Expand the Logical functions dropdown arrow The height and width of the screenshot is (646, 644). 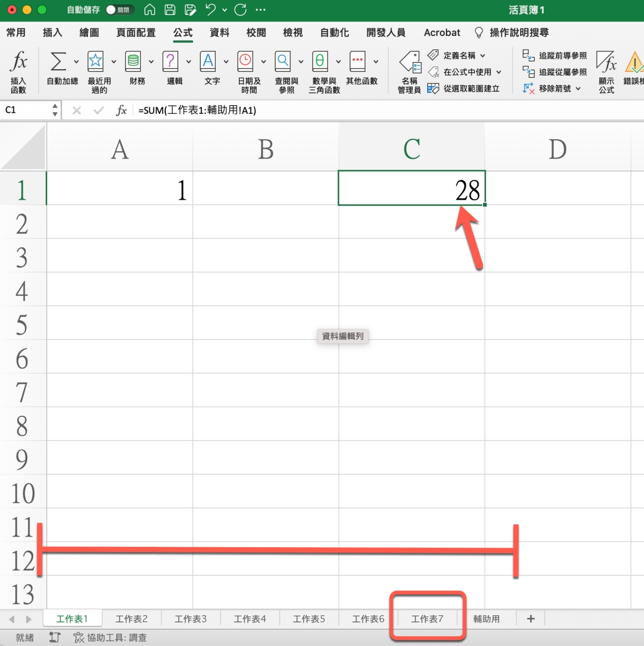pos(188,62)
